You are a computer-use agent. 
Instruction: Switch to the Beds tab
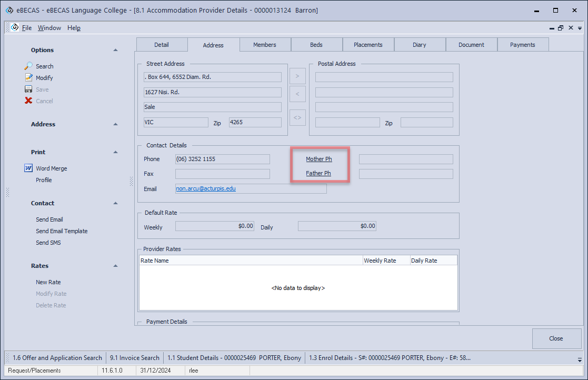click(316, 45)
